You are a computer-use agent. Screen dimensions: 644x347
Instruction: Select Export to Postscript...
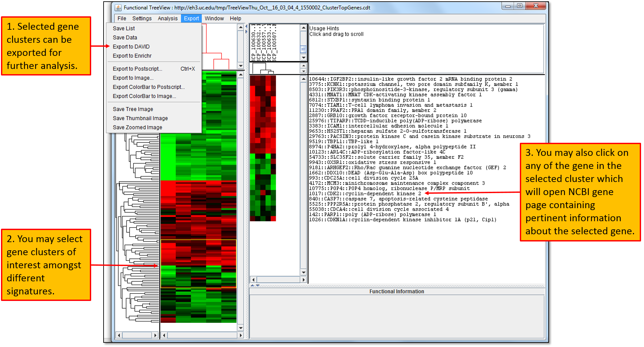click(x=154, y=69)
